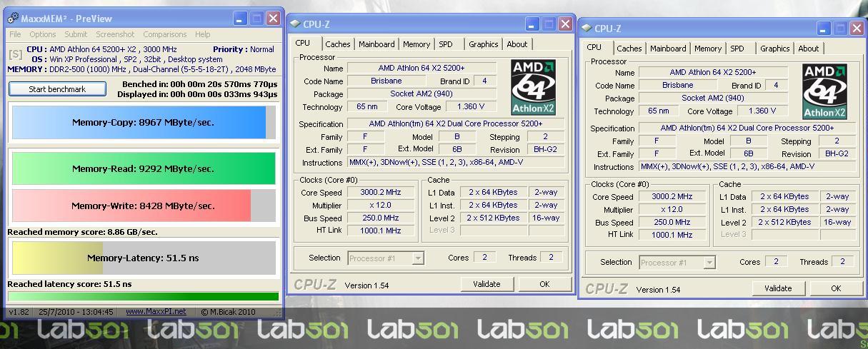The image size is (868, 349).
Task: Click v1.82 version label in MaxxMEM
Action: (18, 312)
